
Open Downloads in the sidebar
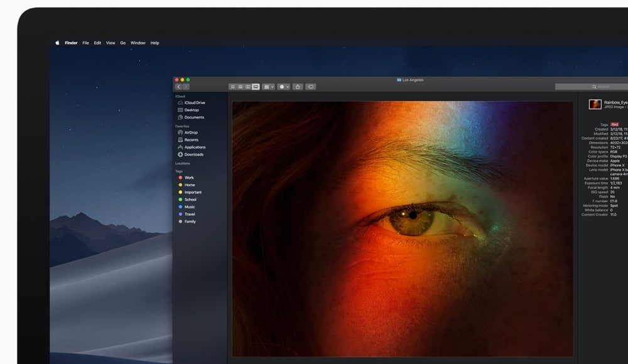click(x=191, y=154)
